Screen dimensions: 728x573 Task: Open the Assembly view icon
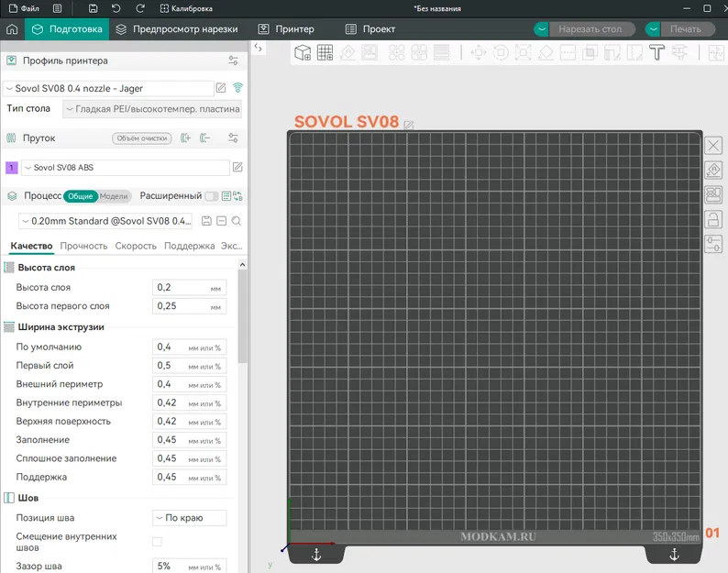click(716, 52)
